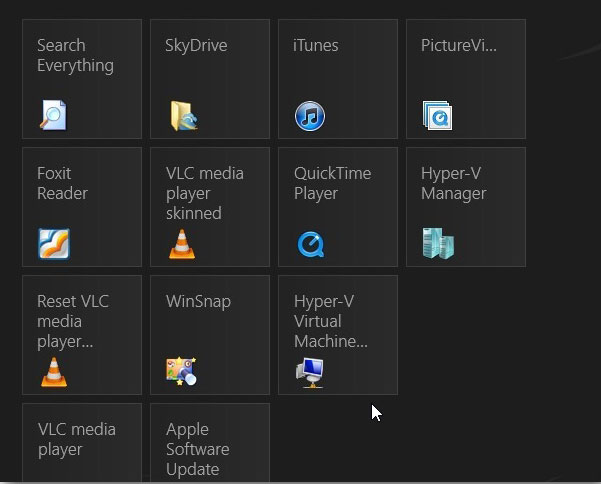Viewport: 601px width, 484px height.
Task: Click the Hyper-V Manager server icon
Action: (438, 243)
